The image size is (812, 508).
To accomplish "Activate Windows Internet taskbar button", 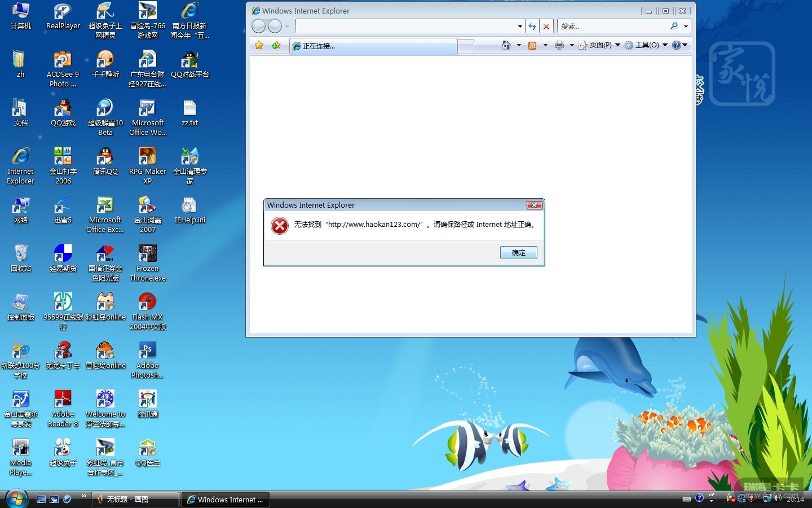I will tap(226, 500).
